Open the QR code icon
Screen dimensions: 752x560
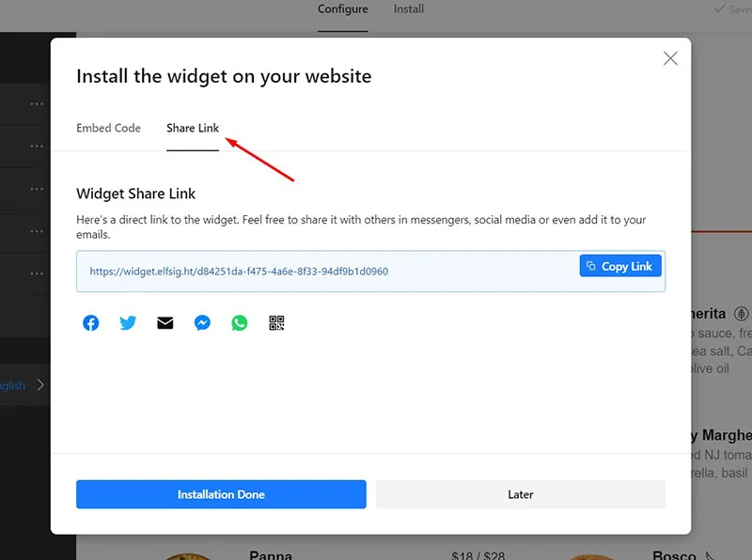click(276, 323)
